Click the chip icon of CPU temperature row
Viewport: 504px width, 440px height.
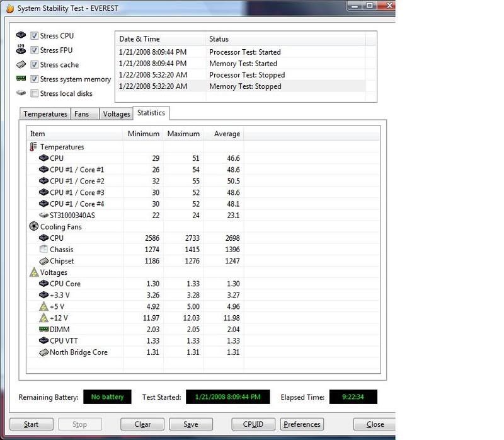[x=43, y=158]
